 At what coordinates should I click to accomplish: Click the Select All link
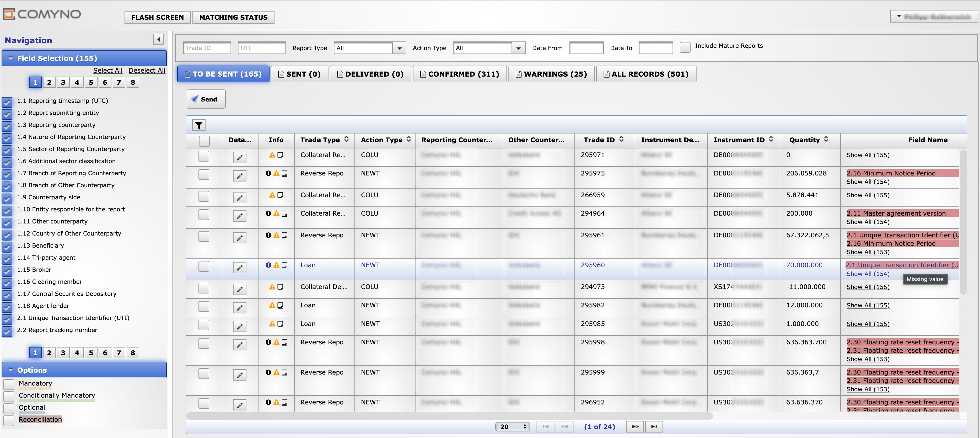point(108,70)
